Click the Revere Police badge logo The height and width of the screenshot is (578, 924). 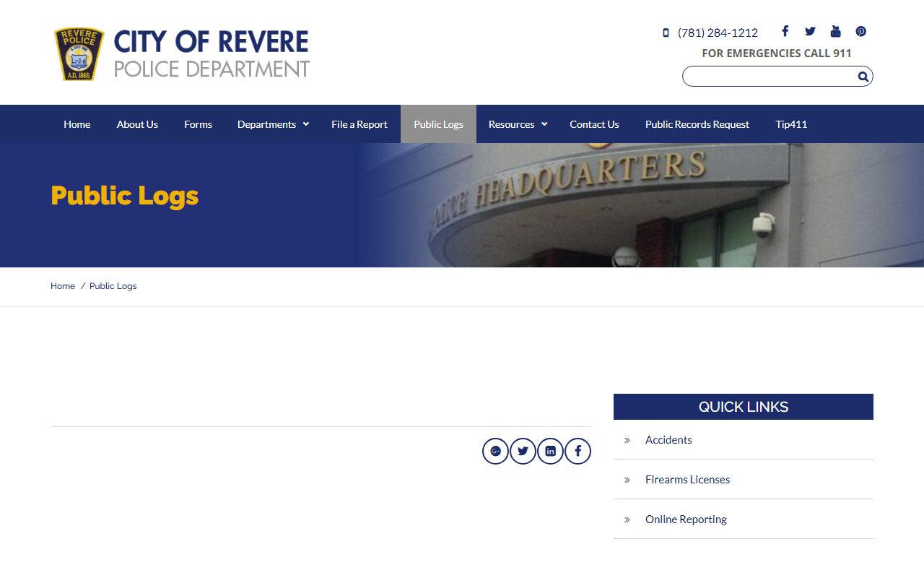tap(79, 54)
